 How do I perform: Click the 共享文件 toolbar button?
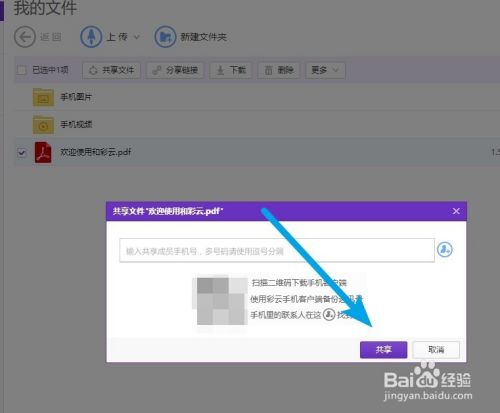tap(111, 70)
